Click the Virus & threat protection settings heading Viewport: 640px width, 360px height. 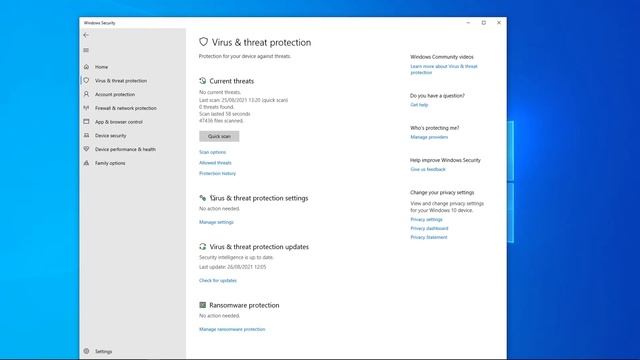click(259, 198)
